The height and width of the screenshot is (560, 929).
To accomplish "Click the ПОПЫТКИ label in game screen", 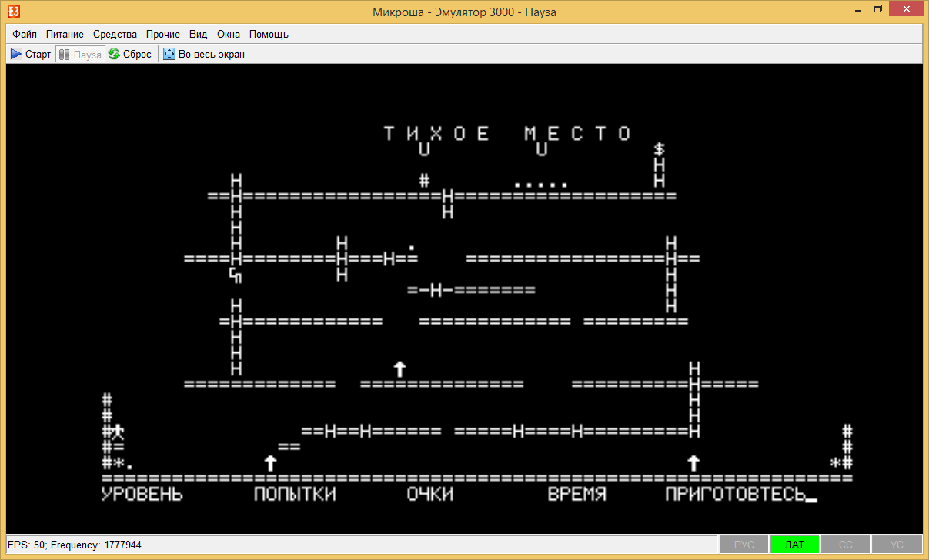I will click(x=295, y=495).
